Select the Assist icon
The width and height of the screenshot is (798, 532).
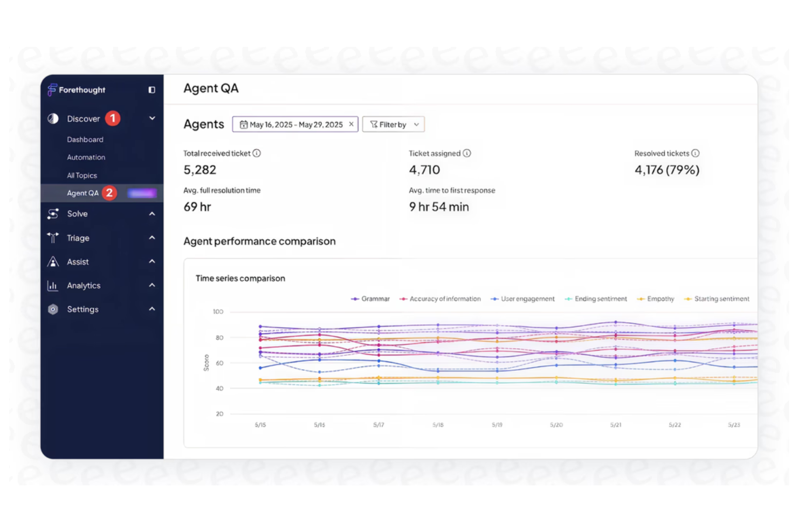click(52, 261)
